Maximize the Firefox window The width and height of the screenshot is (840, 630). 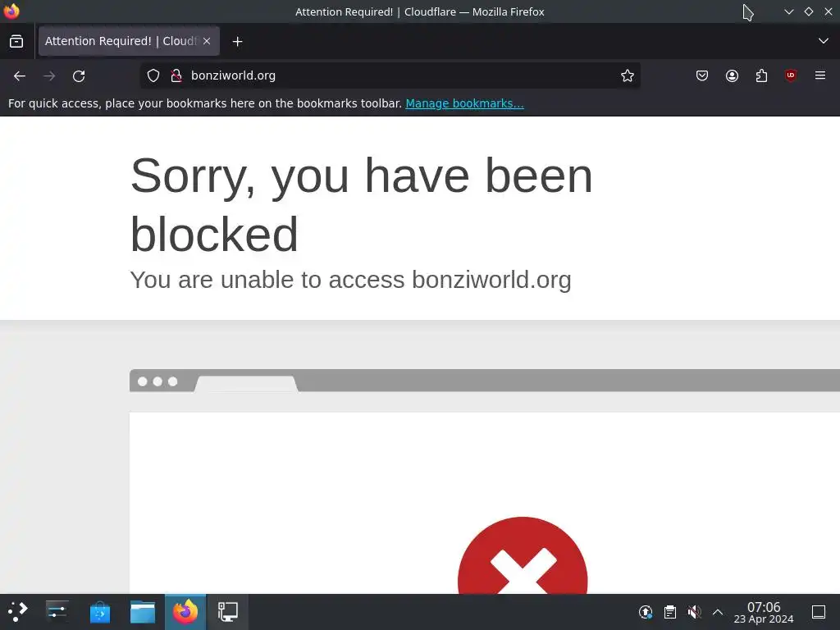point(808,11)
